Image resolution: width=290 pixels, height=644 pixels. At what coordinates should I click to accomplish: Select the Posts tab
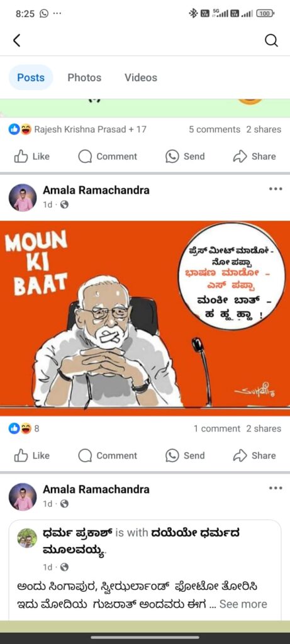pos(31,77)
